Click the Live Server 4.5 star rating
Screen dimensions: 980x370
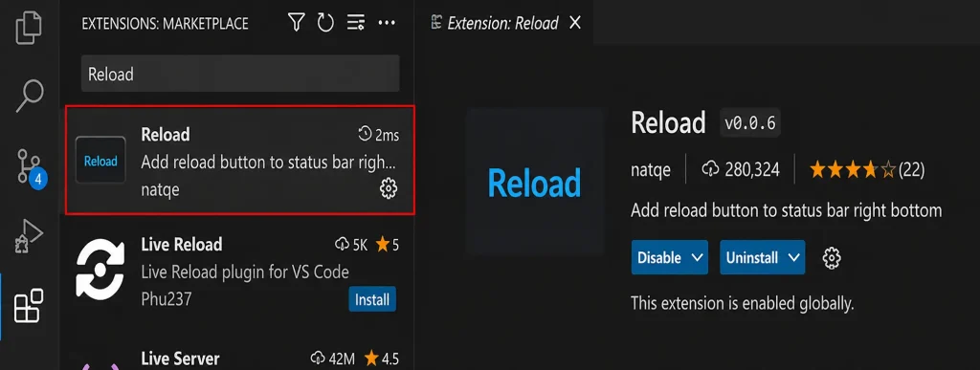click(382, 359)
